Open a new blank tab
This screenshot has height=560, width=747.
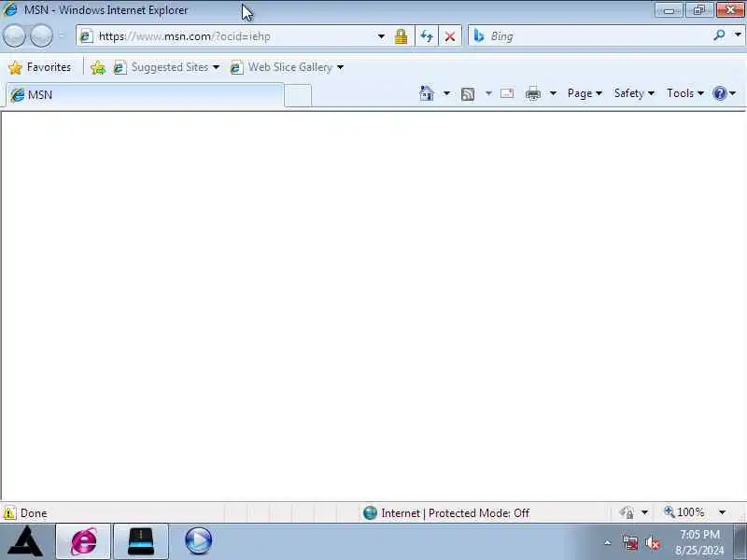click(x=298, y=95)
